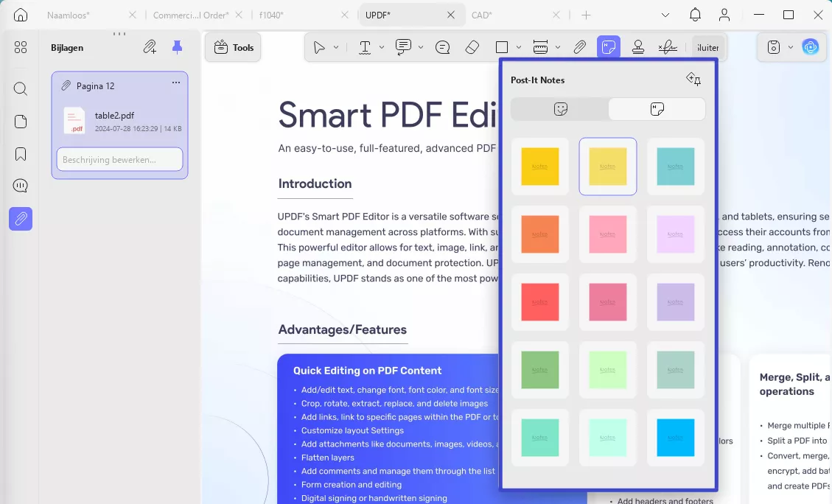Choose the dark rose post-it note

pyautogui.click(x=608, y=302)
